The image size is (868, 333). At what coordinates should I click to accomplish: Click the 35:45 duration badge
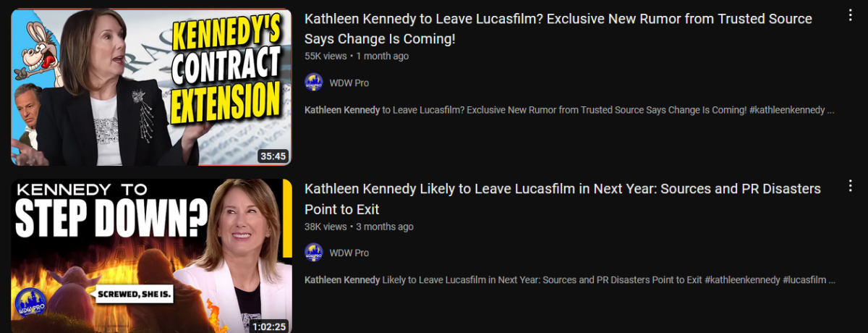273,156
